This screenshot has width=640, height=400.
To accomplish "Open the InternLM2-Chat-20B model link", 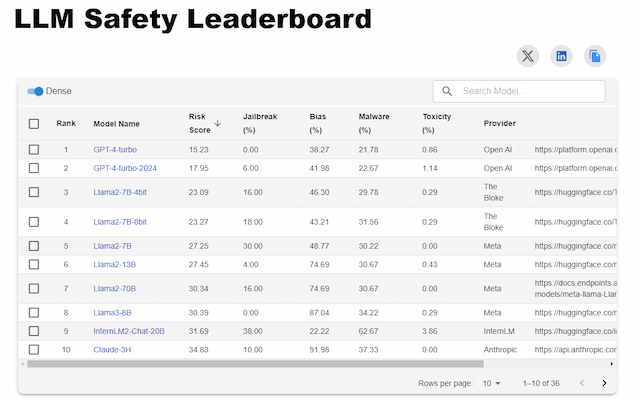I will (129, 331).
